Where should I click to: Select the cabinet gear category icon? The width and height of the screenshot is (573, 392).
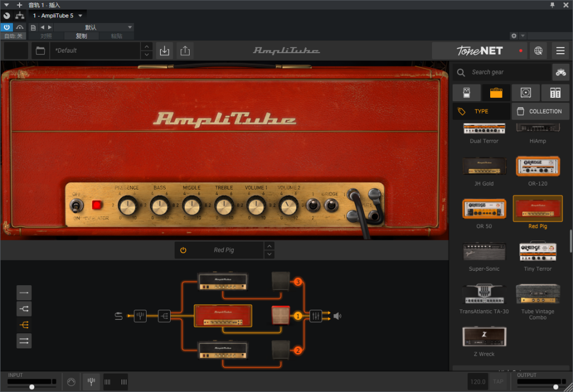click(x=525, y=93)
